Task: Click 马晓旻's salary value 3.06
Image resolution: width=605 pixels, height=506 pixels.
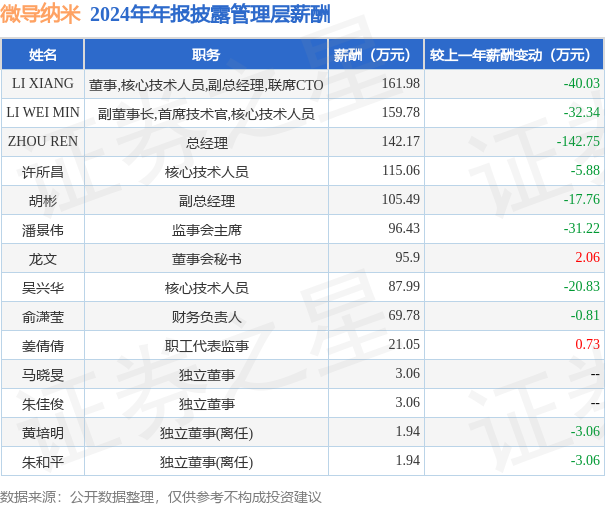Action: [x=407, y=373]
